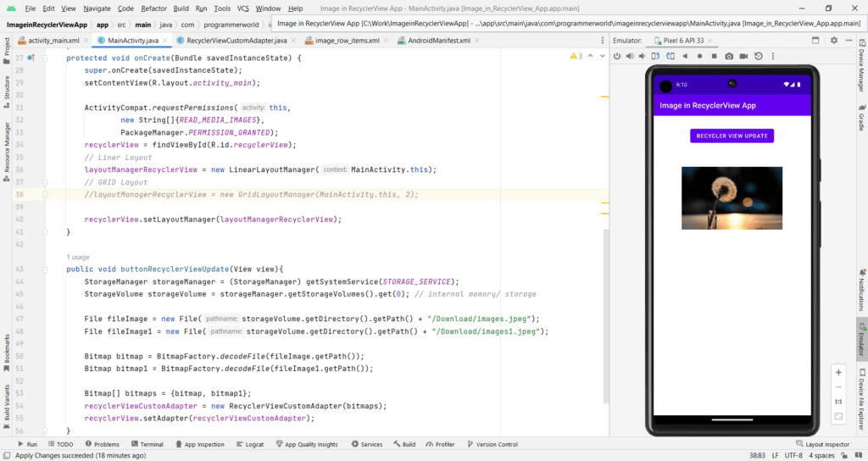Collapse the comment block at line 37

46,182
